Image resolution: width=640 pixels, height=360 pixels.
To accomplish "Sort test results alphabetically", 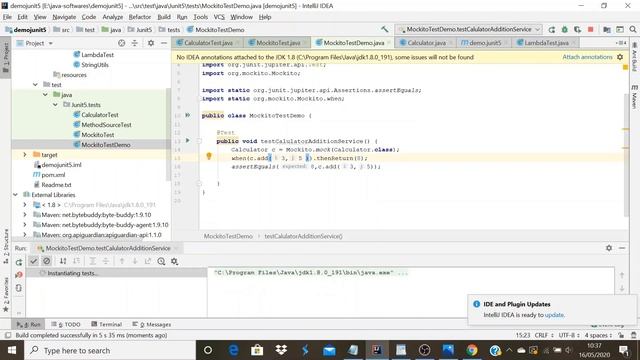I will click(63, 261).
